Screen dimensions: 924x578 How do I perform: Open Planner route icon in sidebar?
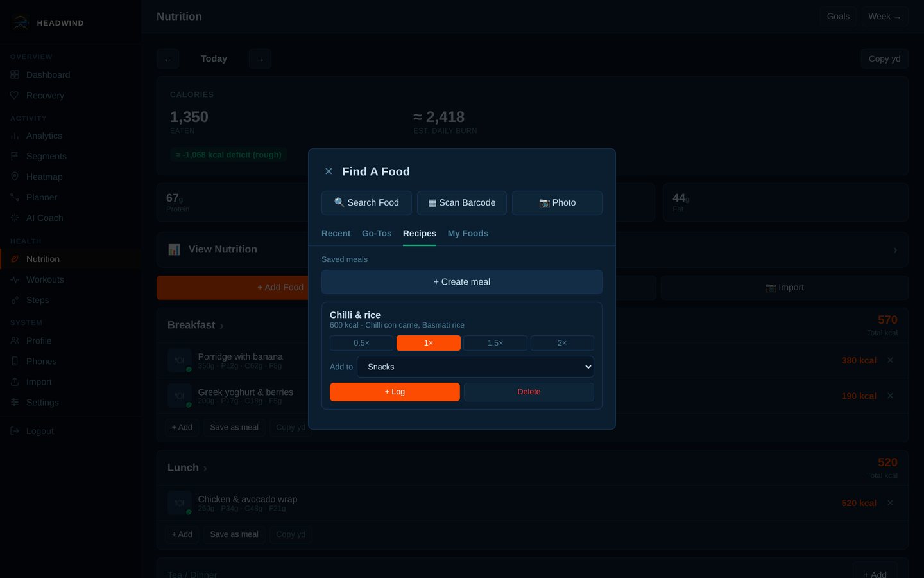[15, 197]
